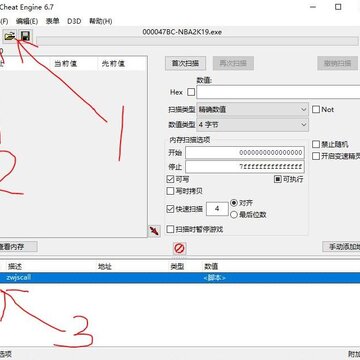Save the table with the floppy disk icon
Viewport: 360px width, 360px height.
(25, 36)
